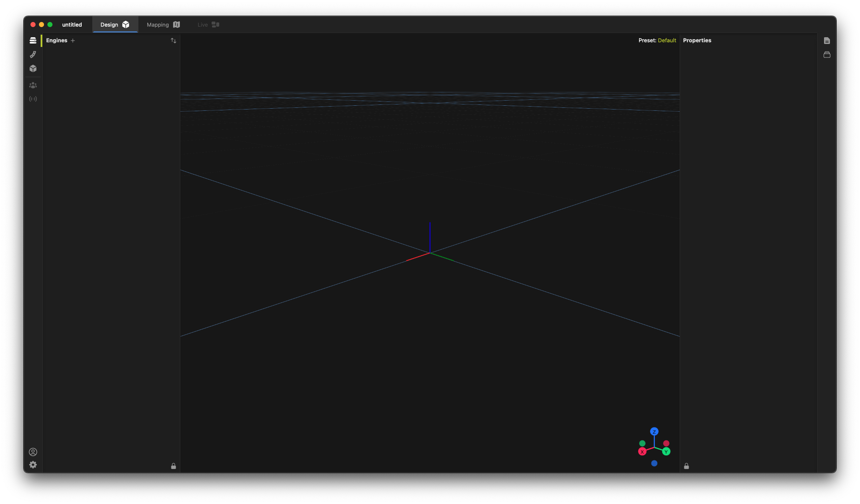Toggle the sort order arrows in Engines panel
Image resolution: width=860 pixels, height=504 pixels.
pos(173,40)
